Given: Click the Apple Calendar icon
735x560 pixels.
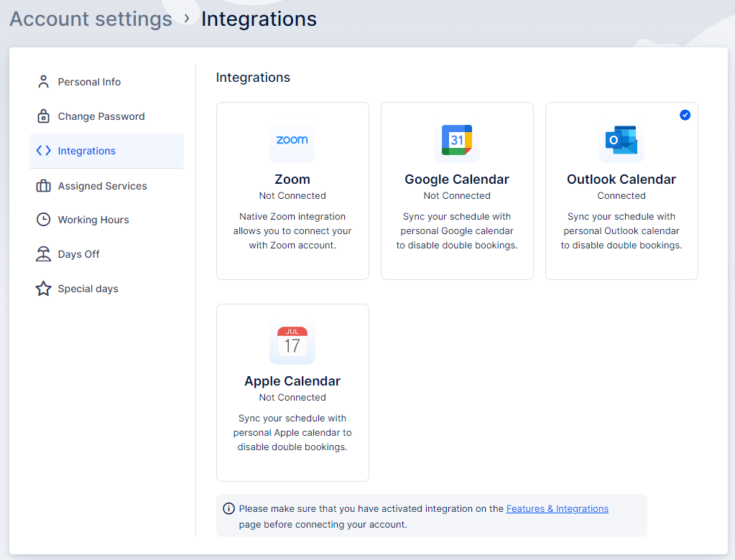Looking at the screenshot, I should [x=292, y=343].
